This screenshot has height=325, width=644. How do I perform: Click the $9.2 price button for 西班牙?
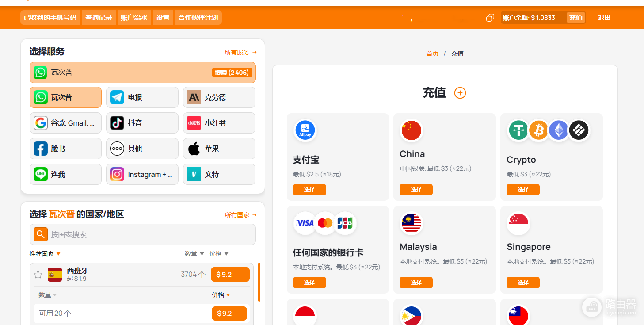tap(230, 275)
